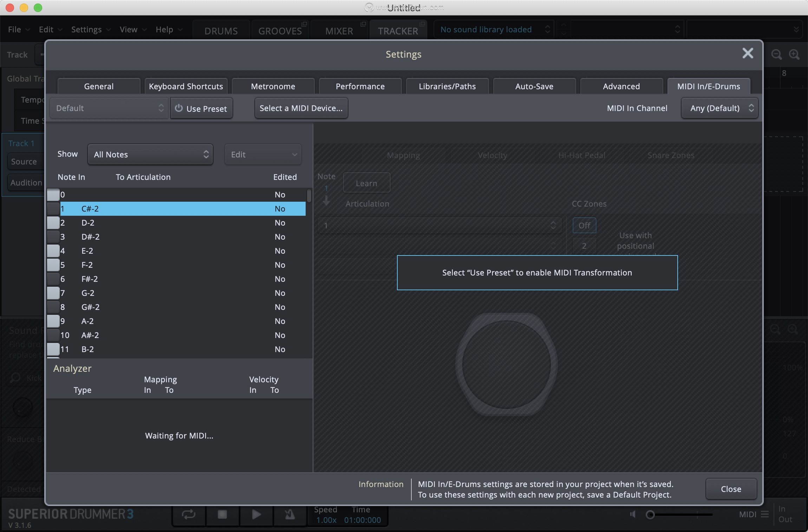The width and height of the screenshot is (808, 532).
Task: Toggle the metronome icon in transport bar
Action: coord(290,515)
